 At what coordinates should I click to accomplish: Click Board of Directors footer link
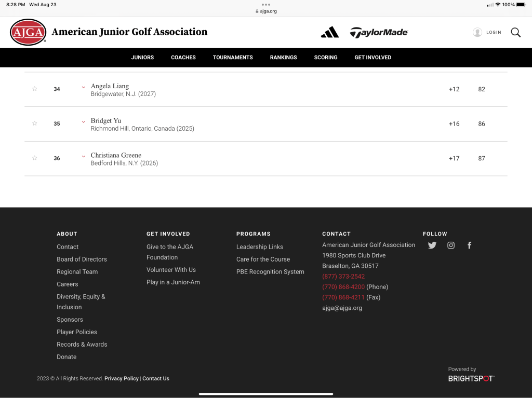pyautogui.click(x=82, y=259)
